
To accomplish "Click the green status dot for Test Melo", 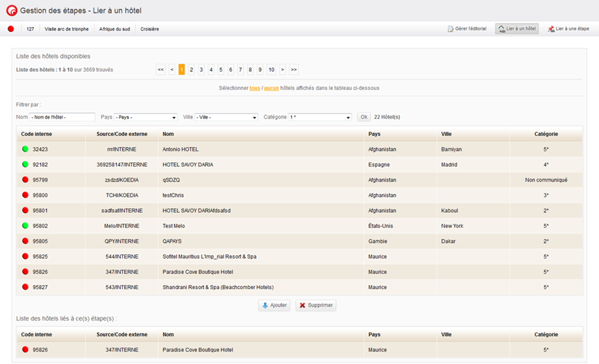I will 25,226.
